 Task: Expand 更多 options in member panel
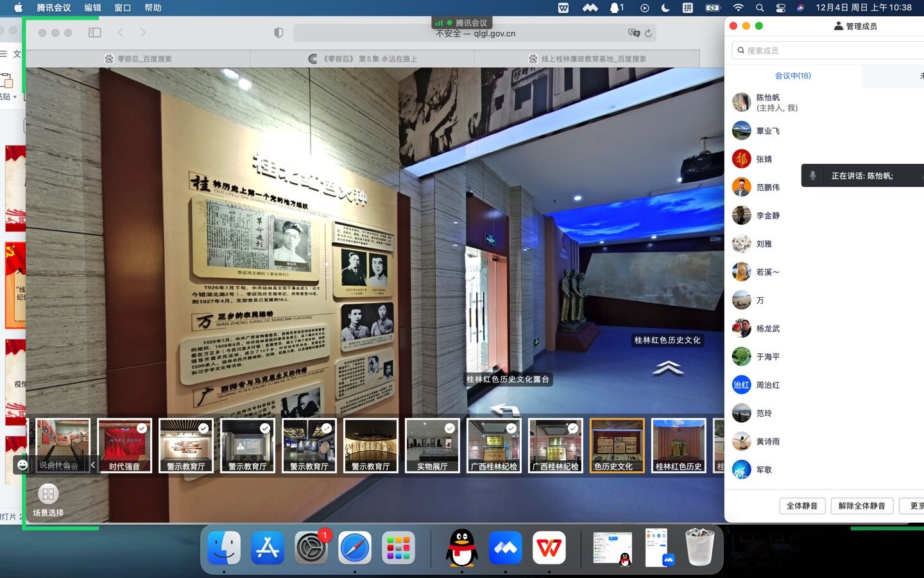[915, 506]
